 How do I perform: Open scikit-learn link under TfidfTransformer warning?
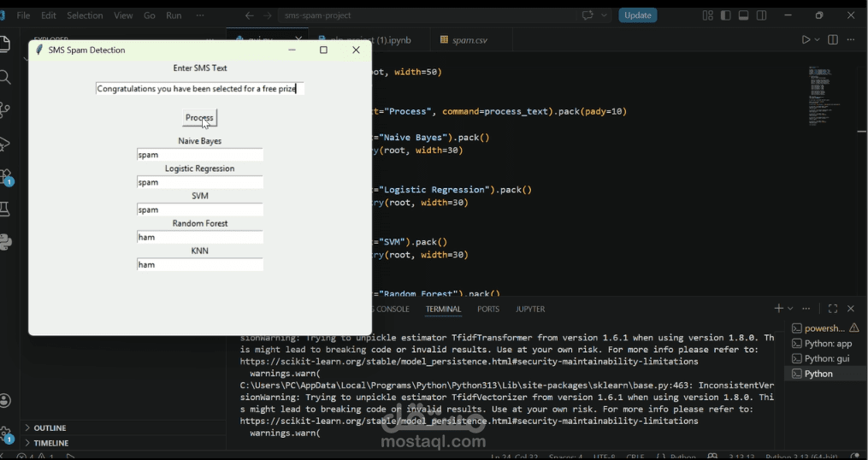coord(469,362)
